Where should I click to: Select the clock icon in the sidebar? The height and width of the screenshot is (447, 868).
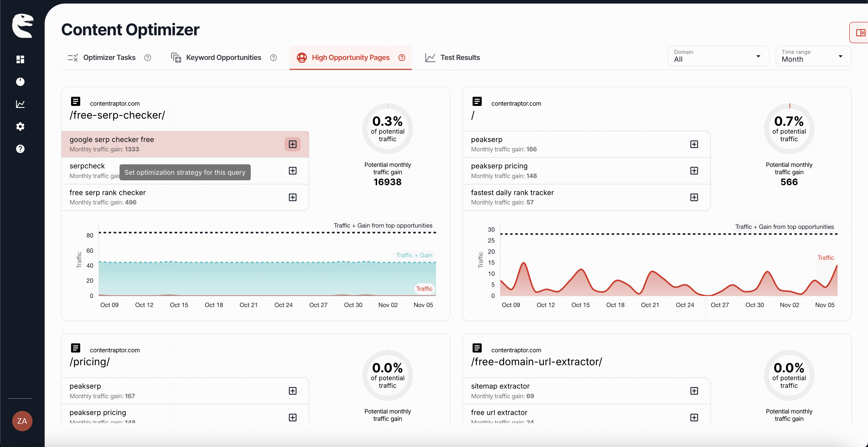point(20,82)
